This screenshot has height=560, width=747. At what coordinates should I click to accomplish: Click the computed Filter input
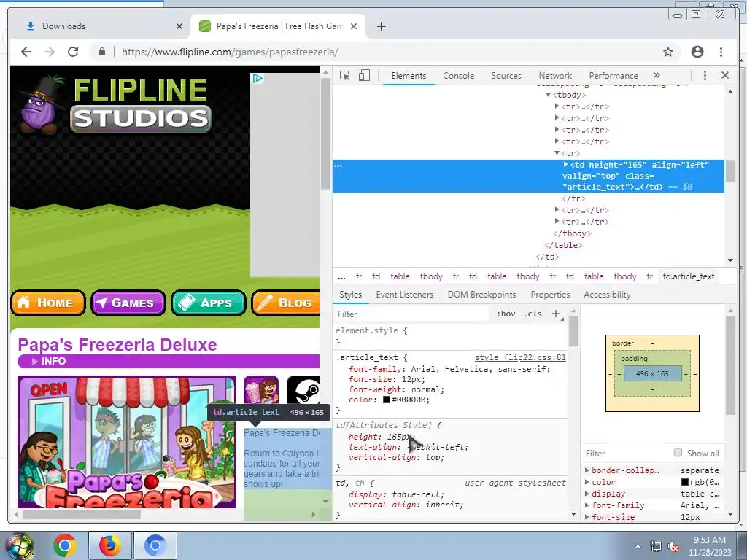(x=627, y=454)
